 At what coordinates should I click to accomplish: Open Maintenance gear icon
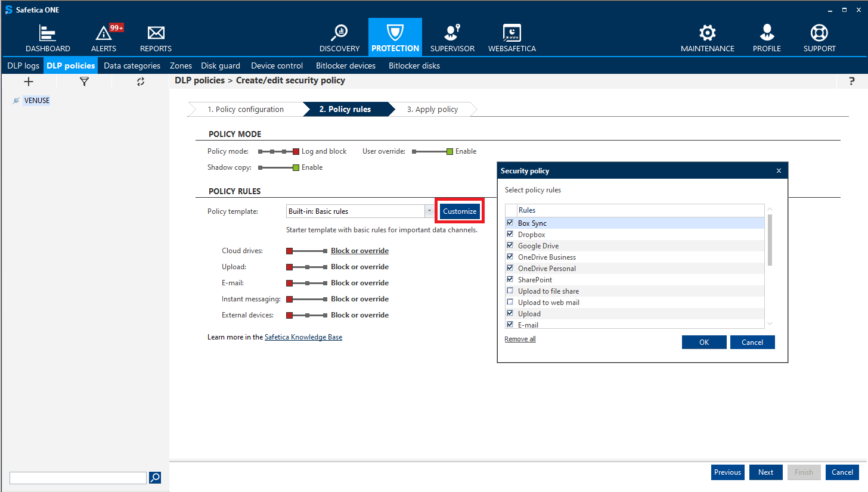[x=708, y=33]
